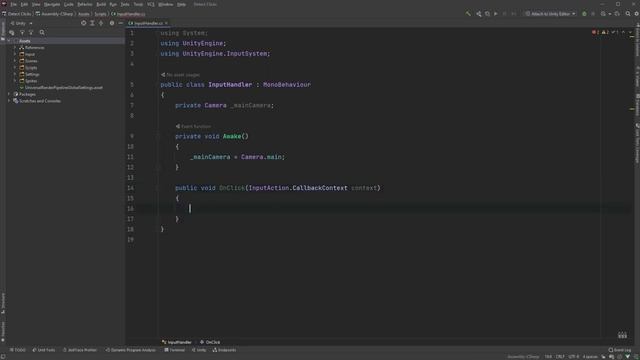Open the Unity view selector dropdown
The height and width of the screenshot is (360, 640).
click(21, 23)
